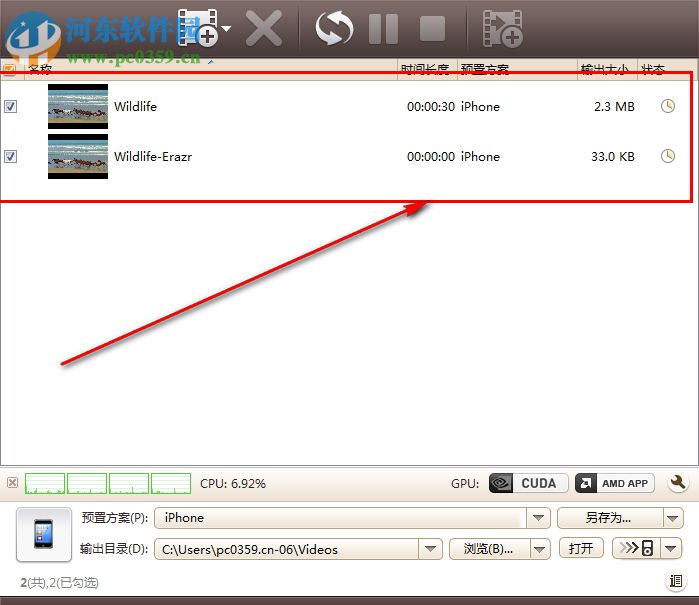Click iPhone profile in Wildlife row
The image size is (699, 605).
tap(480, 107)
